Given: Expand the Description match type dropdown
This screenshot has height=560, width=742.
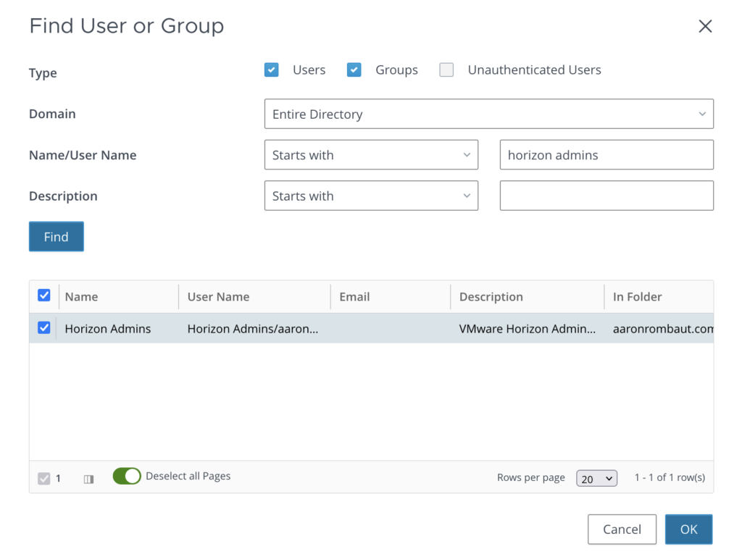Looking at the screenshot, I should 371,196.
